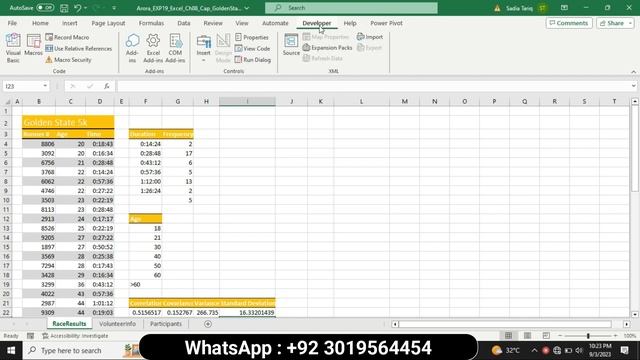The height and width of the screenshot is (360, 640).
Task: Open the Comments pane
Action: point(569,23)
